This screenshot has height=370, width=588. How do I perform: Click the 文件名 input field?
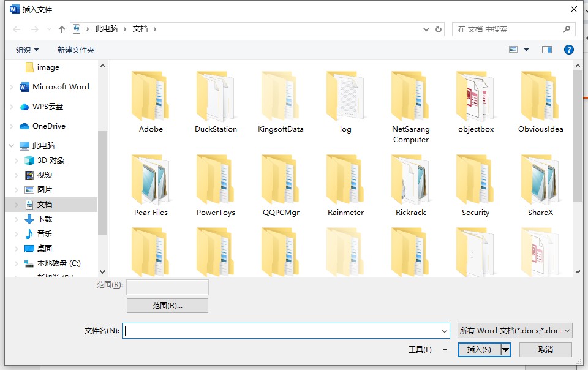tap(286, 331)
